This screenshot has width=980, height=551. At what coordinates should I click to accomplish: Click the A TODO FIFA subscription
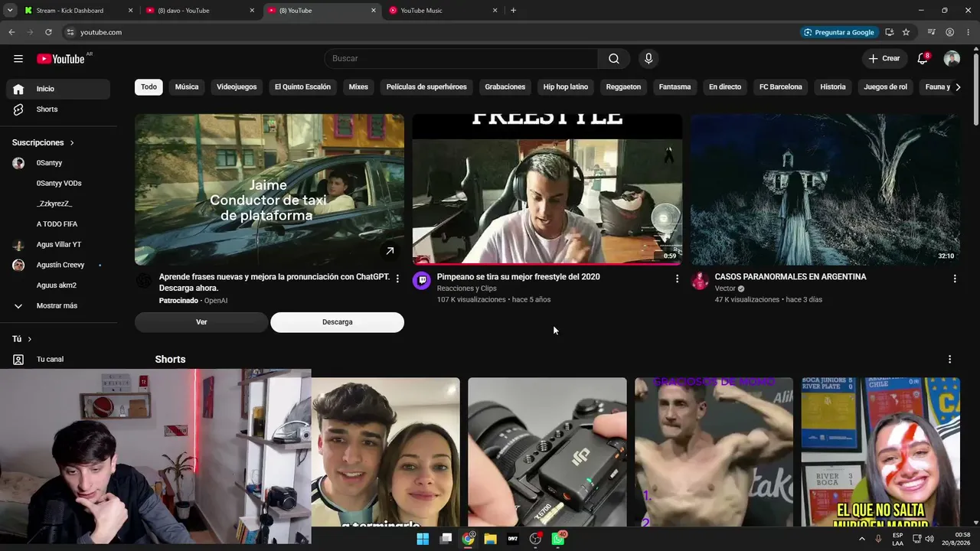[x=58, y=224]
